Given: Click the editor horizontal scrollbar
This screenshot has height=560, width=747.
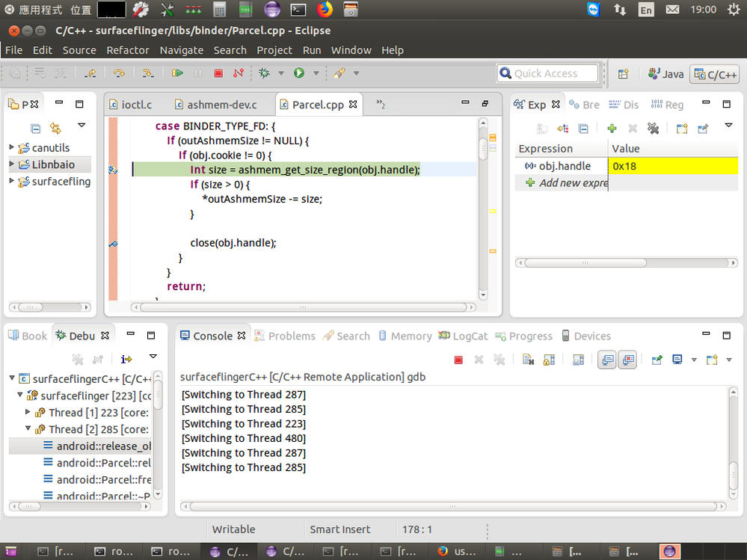Looking at the screenshot, I should pos(303,307).
